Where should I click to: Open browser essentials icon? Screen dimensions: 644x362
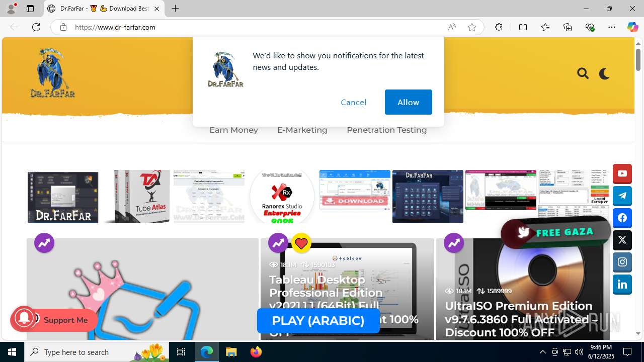coord(590,27)
